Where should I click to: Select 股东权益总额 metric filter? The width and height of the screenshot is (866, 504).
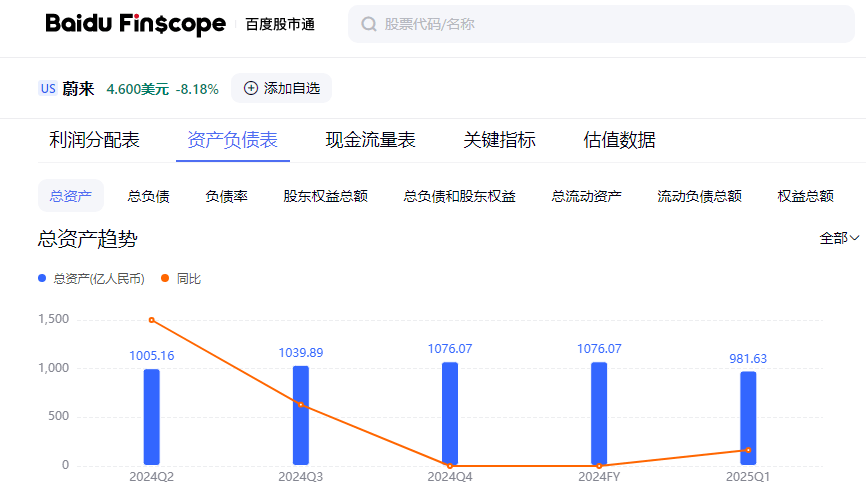325,196
